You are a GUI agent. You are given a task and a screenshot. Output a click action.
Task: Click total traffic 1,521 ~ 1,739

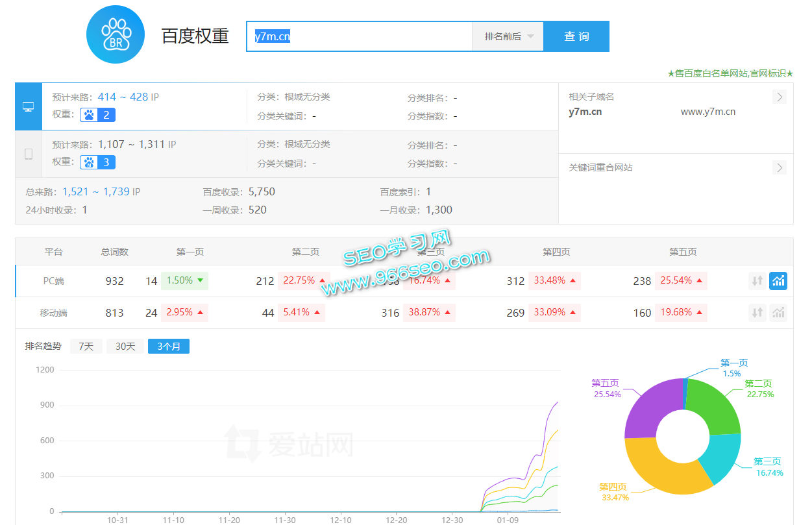pos(96,192)
